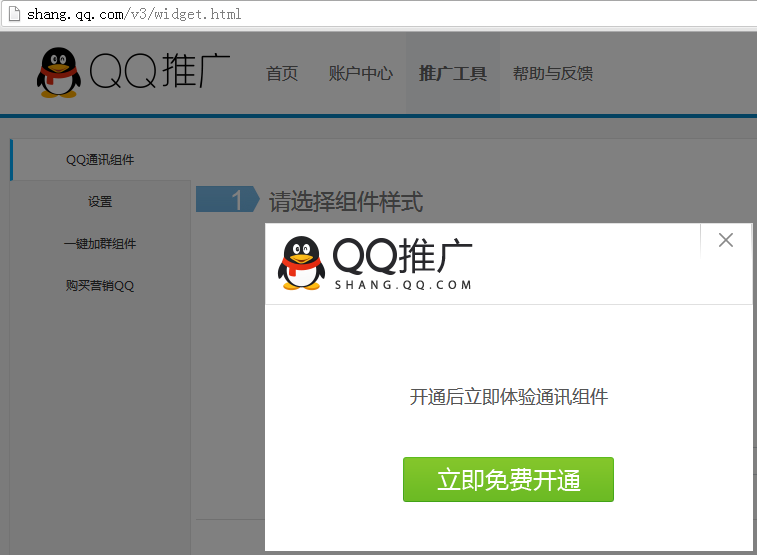
Task: Click the SHANG.QQ.COM text in the dialog
Action: [402, 285]
